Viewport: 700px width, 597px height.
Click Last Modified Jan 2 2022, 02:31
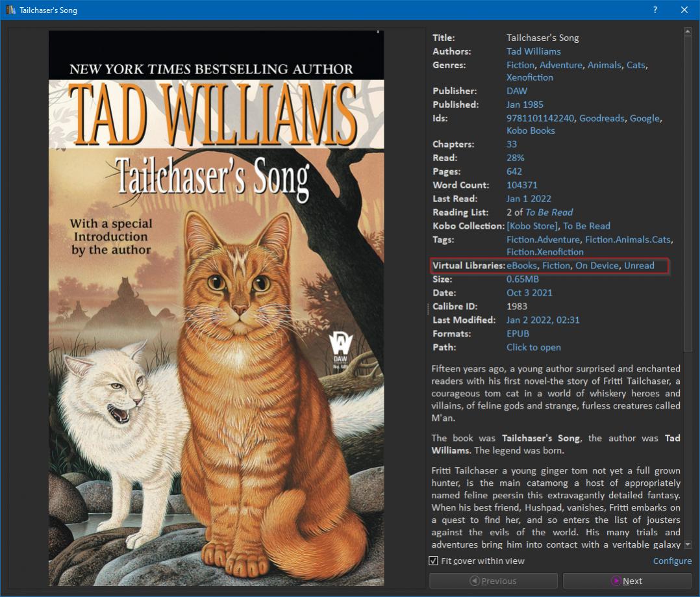click(x=543, y=320)
